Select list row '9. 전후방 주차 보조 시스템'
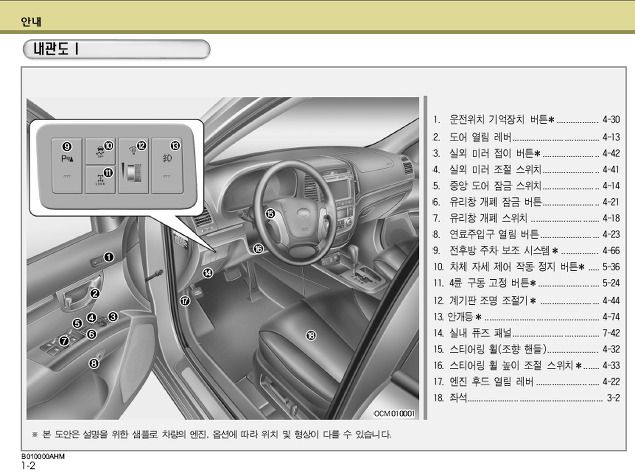The image size is (635, 475). coord(526,250)
